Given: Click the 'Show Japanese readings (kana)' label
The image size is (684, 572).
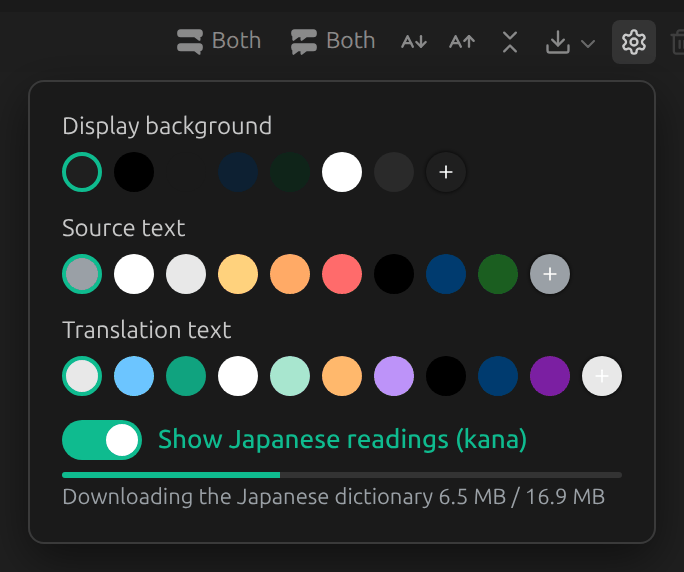Looking at the screenshot, I should pyautogui.click(x=342, y=439).
